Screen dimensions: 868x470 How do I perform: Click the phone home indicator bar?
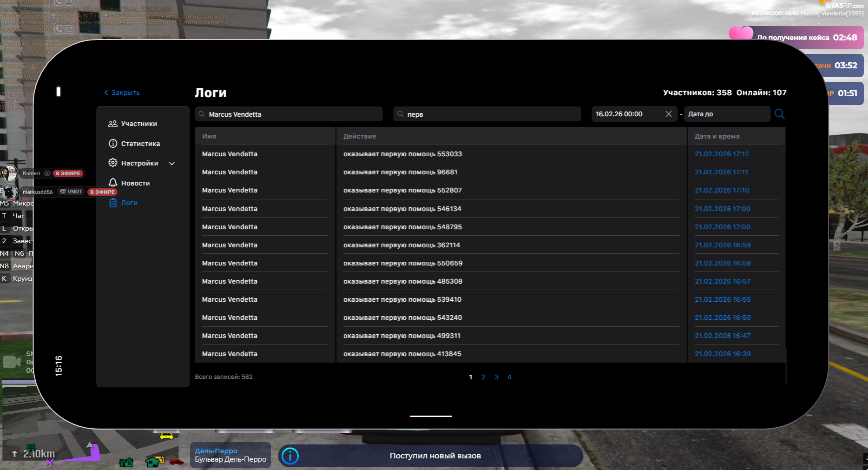coord(431,416)
